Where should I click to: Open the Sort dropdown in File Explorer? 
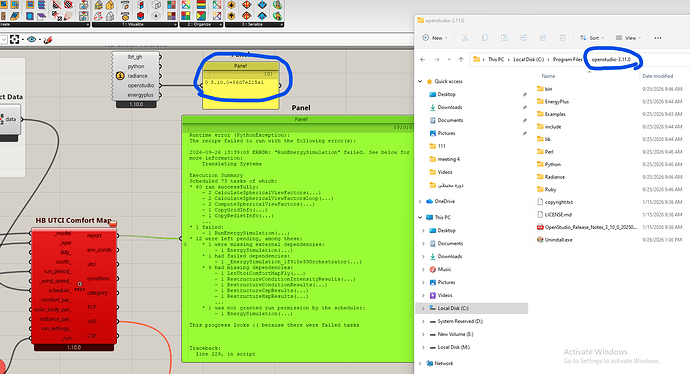[x=592, y=38]
